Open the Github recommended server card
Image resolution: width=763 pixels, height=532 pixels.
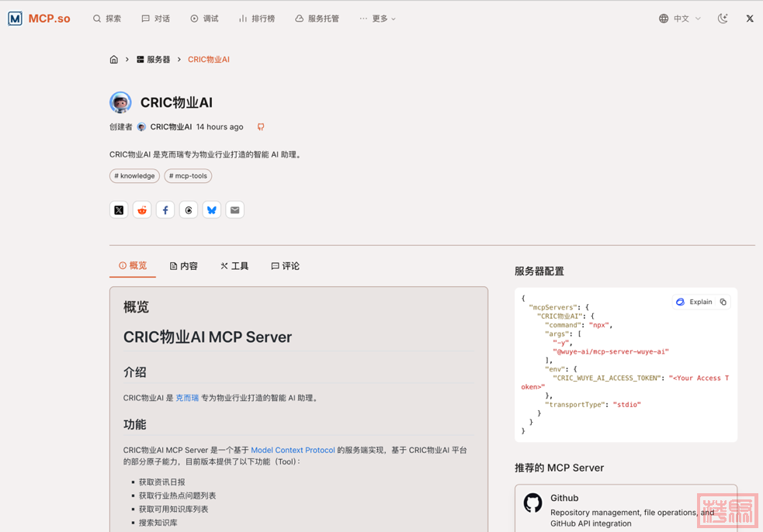626,508
